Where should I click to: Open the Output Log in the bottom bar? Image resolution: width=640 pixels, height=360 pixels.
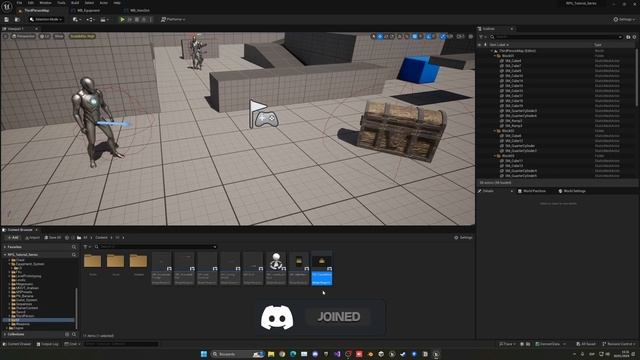pos(47,344)
